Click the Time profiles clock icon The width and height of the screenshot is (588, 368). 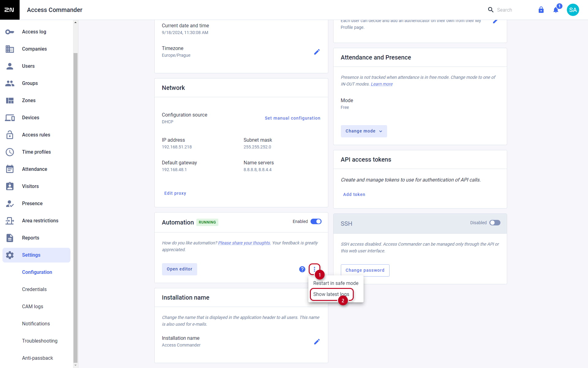[x=10, y=152]
